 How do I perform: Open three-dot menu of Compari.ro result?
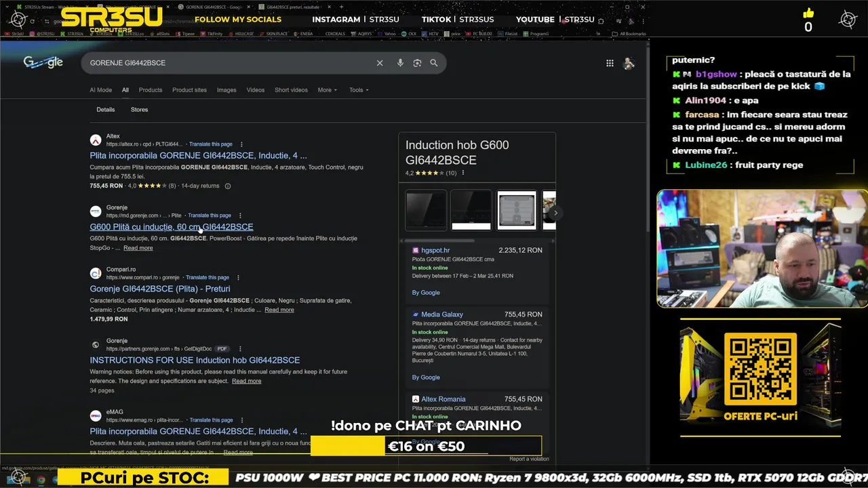pos(238,277)
